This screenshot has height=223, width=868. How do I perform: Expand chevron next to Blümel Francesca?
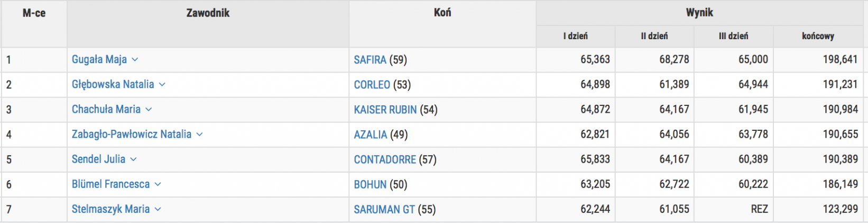click(x=158, y=184)
